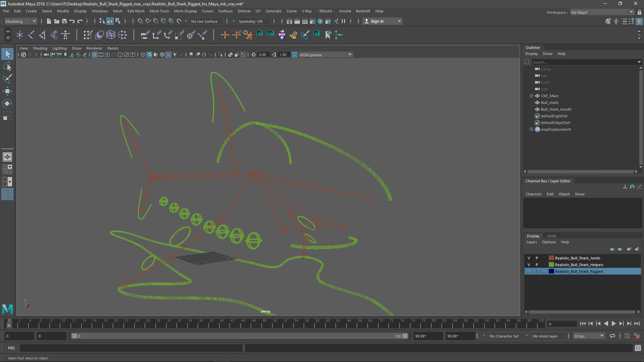Open the Mesh Tools menu
644x362 pixels.
click(x=159, y=11)
